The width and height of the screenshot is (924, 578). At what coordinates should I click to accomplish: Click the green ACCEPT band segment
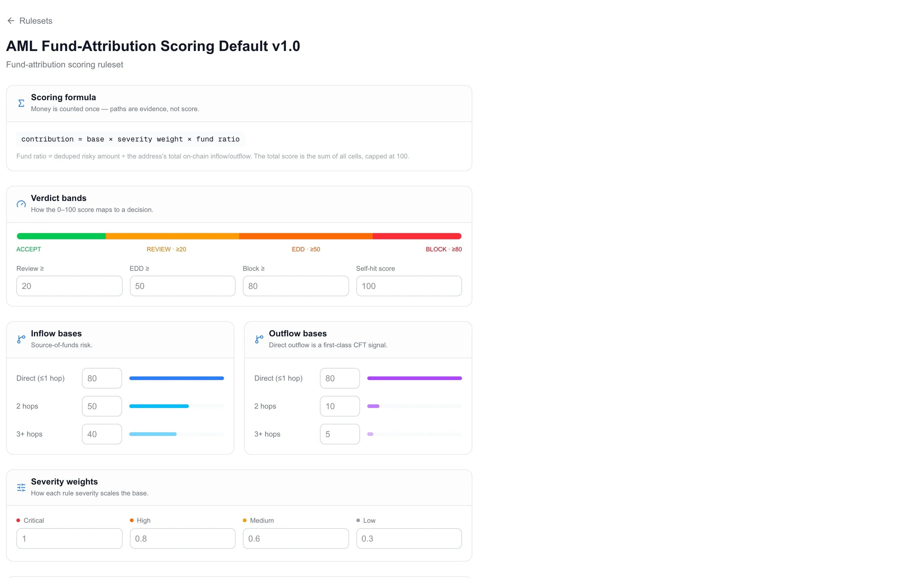(x=61, y=236)
